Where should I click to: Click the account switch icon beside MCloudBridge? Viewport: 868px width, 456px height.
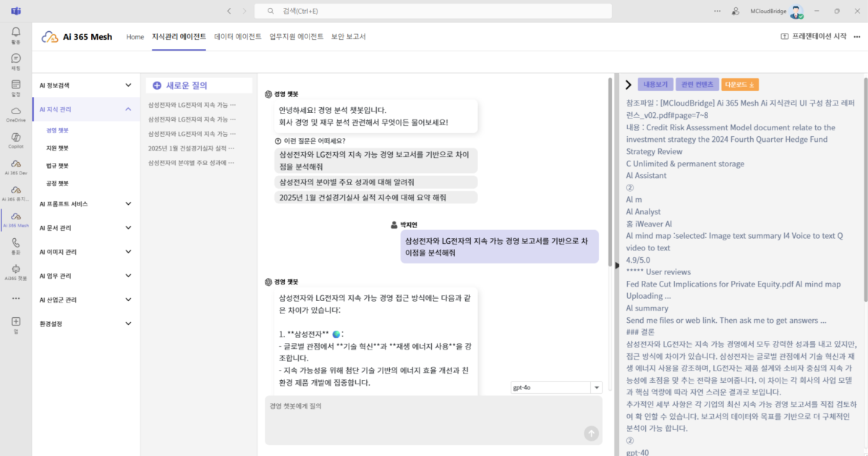(736, 11)
